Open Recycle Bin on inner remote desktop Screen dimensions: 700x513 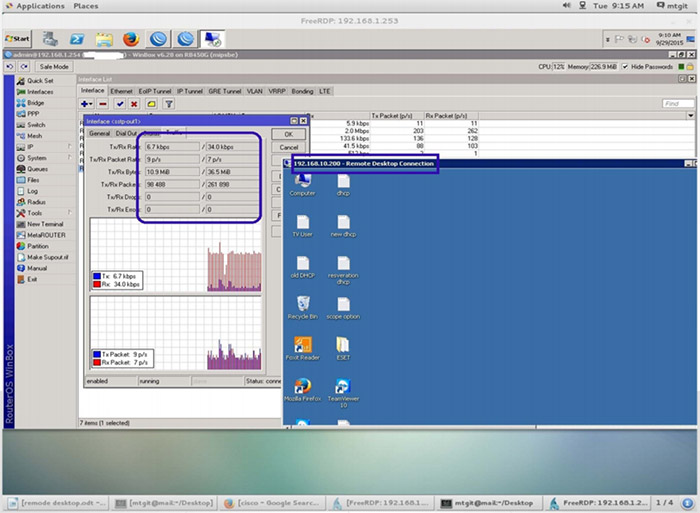tap(303, 308)
